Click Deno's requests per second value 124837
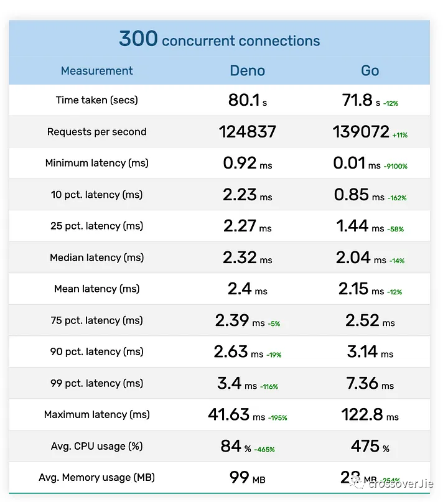Viewport: 448px width, 502px height. point(247,132)
